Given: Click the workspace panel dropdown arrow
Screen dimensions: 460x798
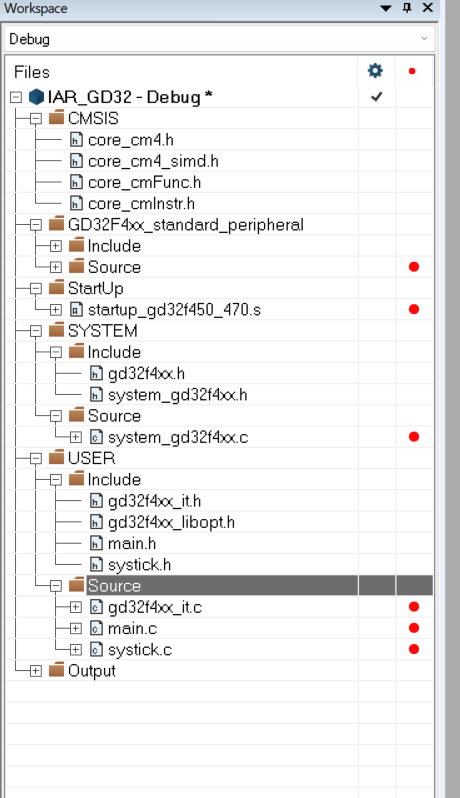Looking at the screenshot, I should pyautogui.click(x=386, y=8).
